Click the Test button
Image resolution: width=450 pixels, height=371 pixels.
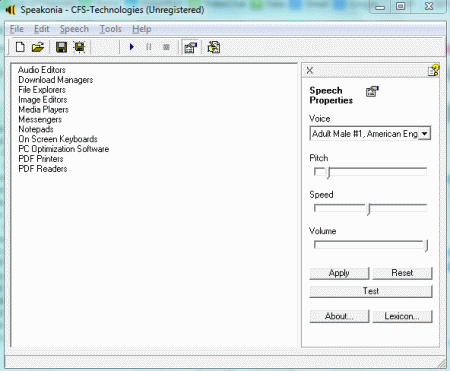tap(371, 291)
